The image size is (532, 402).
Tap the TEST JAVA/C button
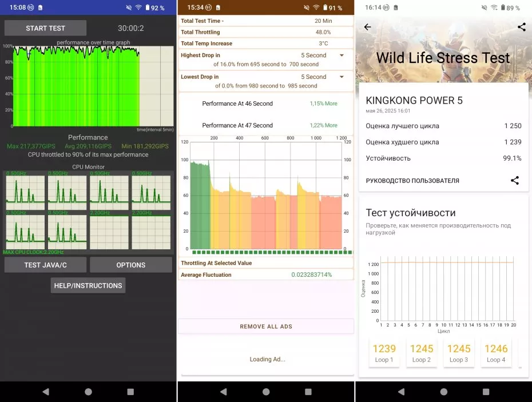tap(45, 265)
